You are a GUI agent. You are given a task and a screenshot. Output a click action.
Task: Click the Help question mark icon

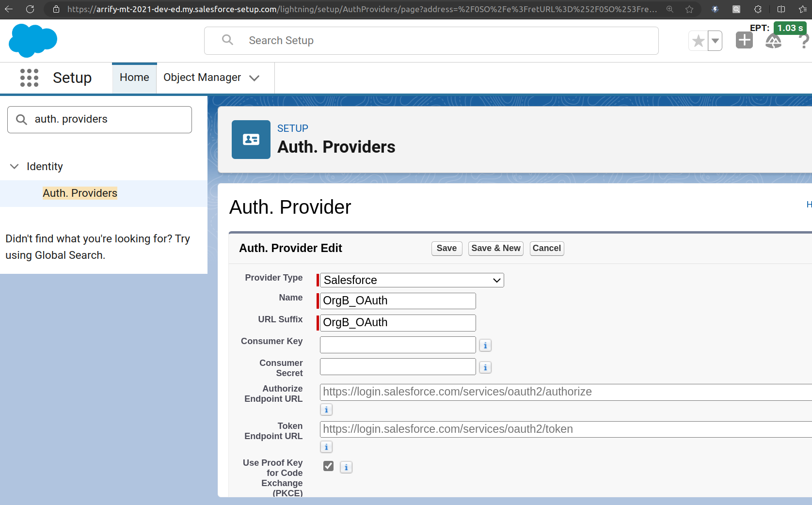[x=804, y=41]
